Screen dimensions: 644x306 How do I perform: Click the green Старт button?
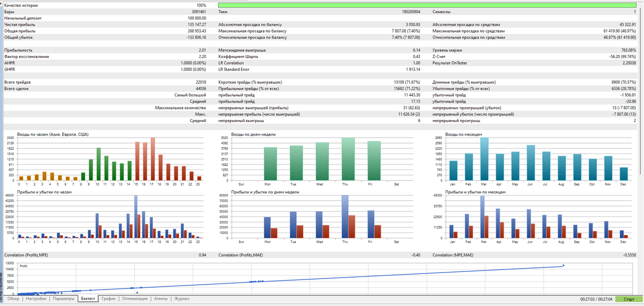click(x=630, y=299)
